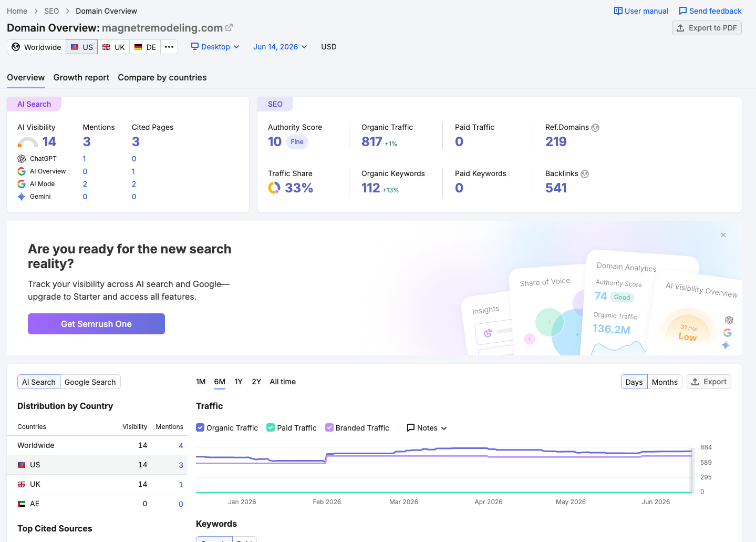The height and width of the screenshot is (542, 756).
Task: Switch chart granularity to Months
Action: [665, 382]
